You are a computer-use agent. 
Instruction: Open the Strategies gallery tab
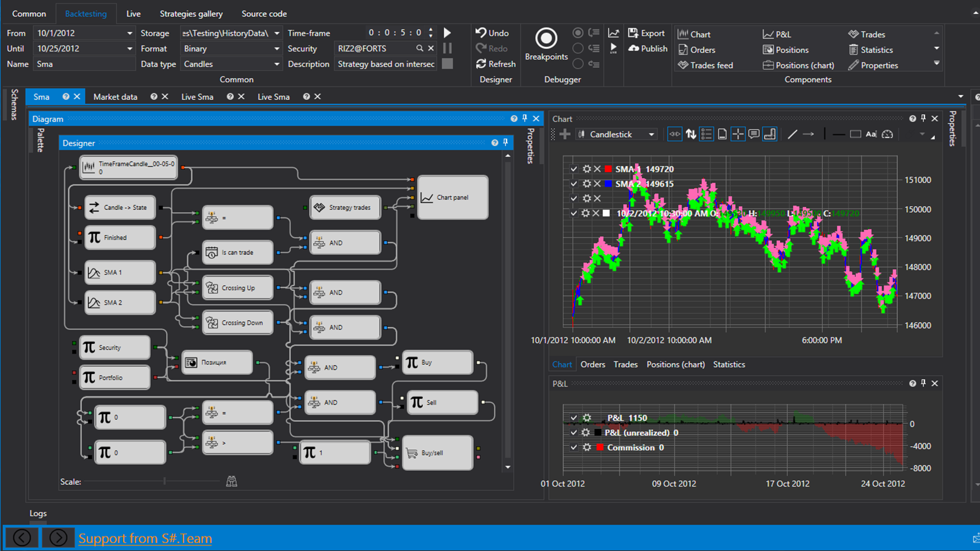(191, 13)
